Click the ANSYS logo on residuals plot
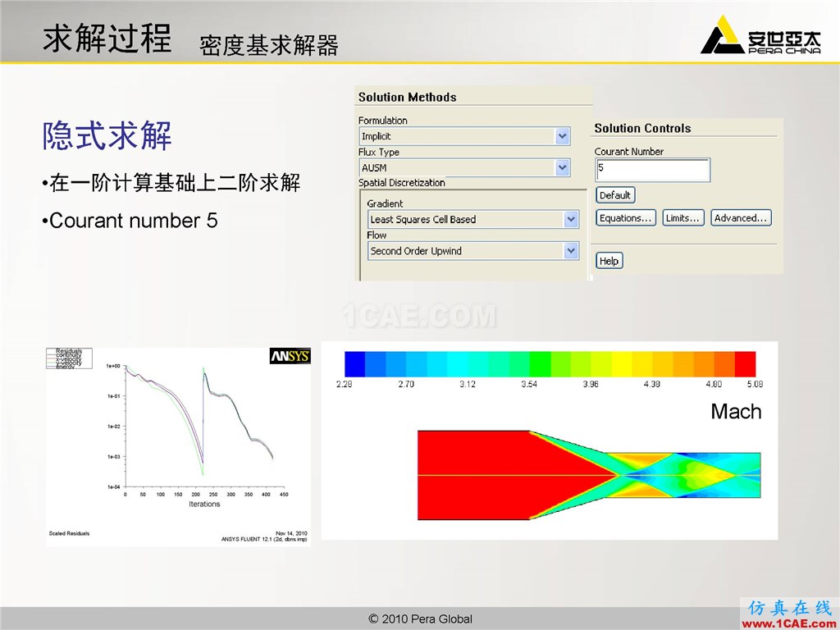 tap(290, 356)
